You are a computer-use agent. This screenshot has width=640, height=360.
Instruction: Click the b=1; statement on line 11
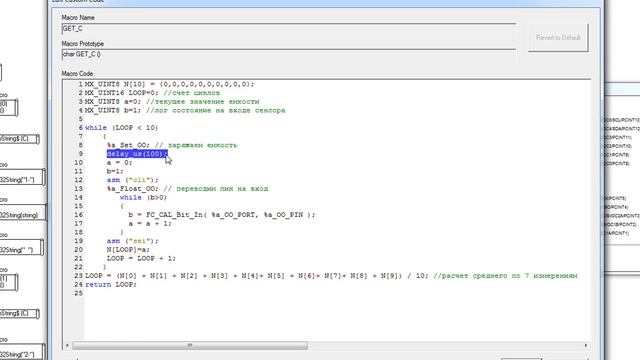click(x=115, y=171)
